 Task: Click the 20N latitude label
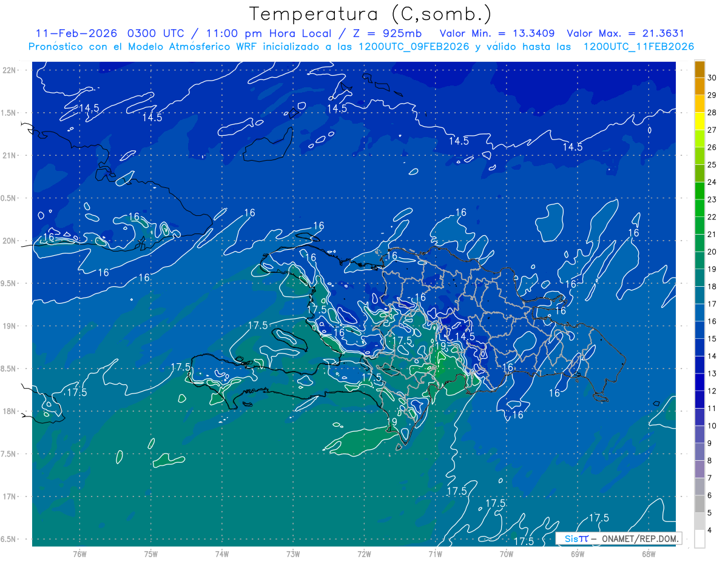coord(9,241)
